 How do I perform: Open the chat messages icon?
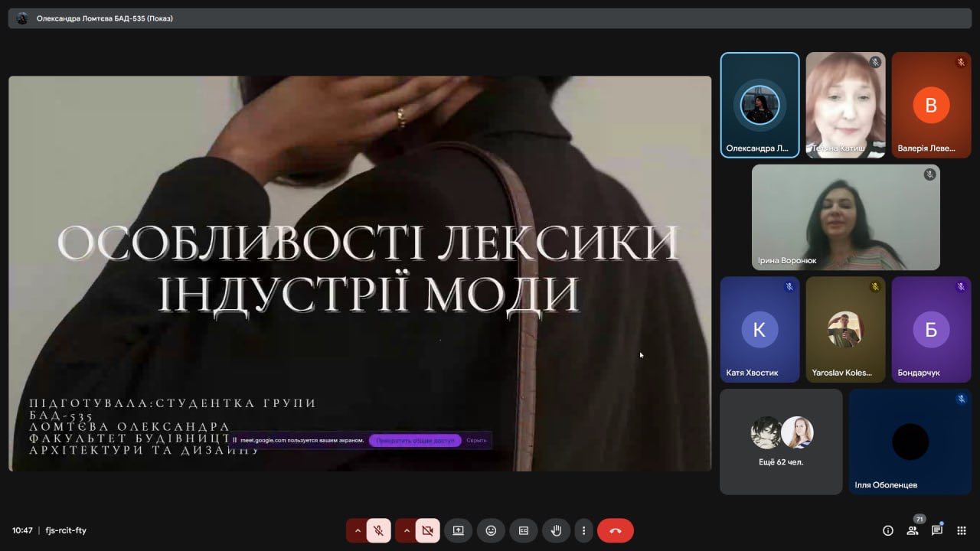click(937, 530)
